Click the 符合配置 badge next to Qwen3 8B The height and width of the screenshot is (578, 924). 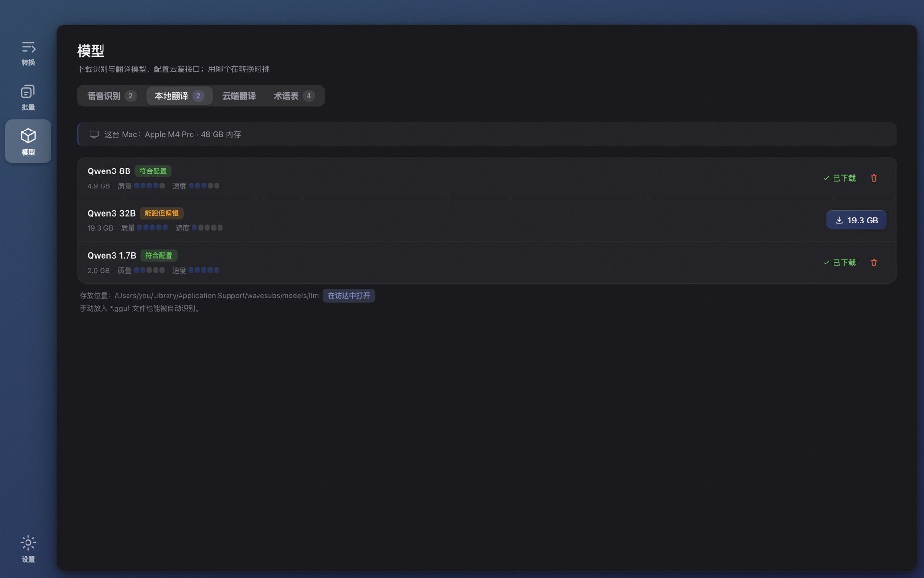[x=153, y=171]
